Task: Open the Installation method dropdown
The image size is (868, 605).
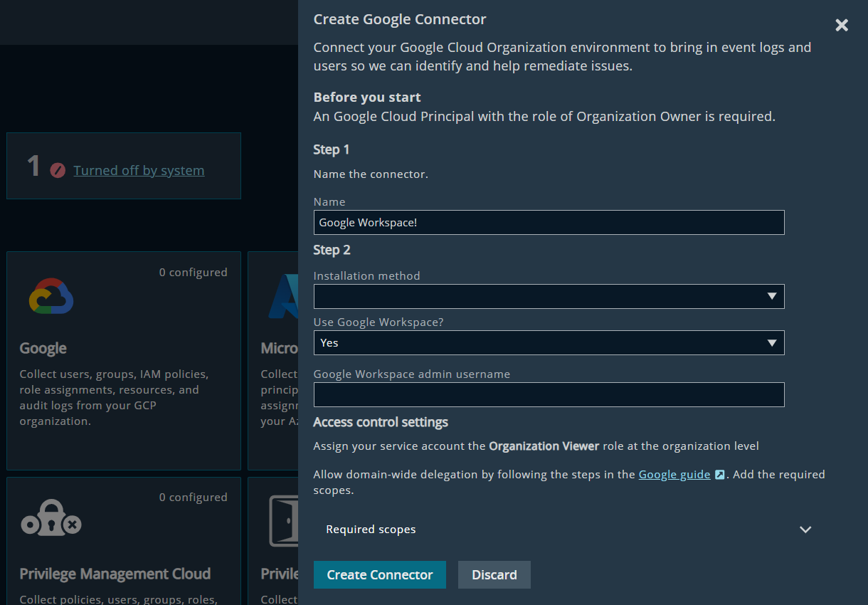Action: pyautogui.click(x=549, y=296)
